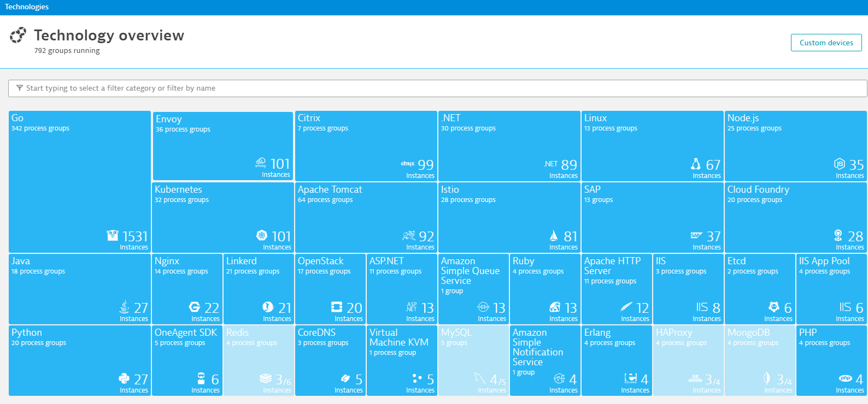Click the CoreDNS icon
This screenshot has height=404, width=868.
click(345, 378)
